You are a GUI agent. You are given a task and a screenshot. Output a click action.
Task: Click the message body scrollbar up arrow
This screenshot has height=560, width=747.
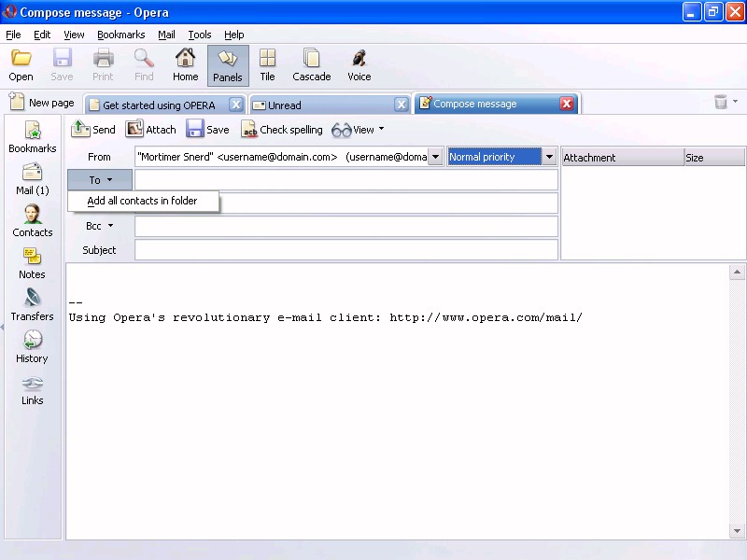click(737, 273)
